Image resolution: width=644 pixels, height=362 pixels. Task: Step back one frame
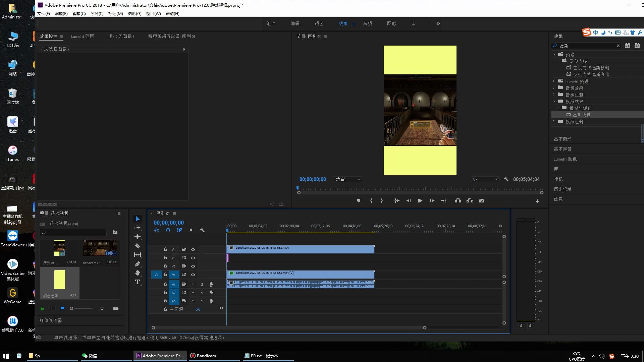click(x=409, y=201)
